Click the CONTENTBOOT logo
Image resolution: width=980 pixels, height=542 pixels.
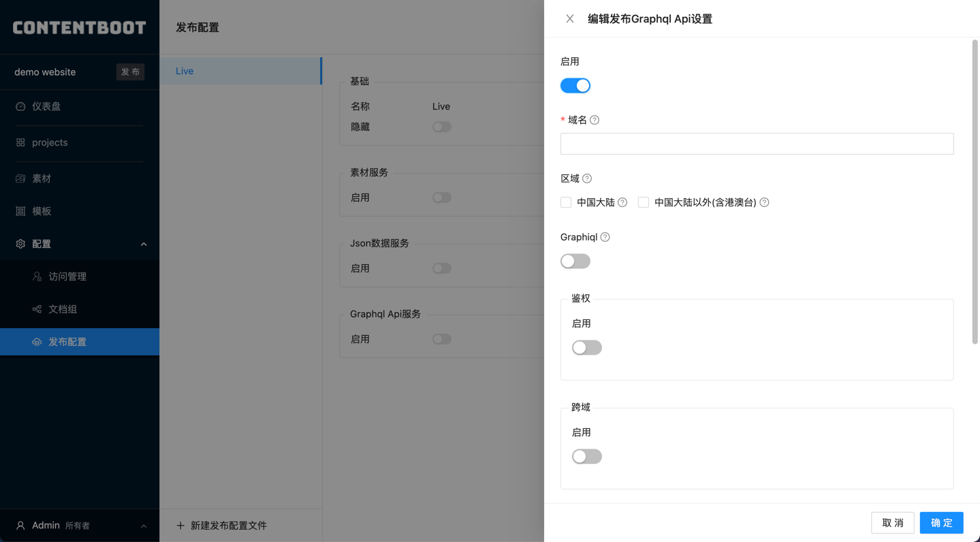pyautogui.click(x=80, y=27)
